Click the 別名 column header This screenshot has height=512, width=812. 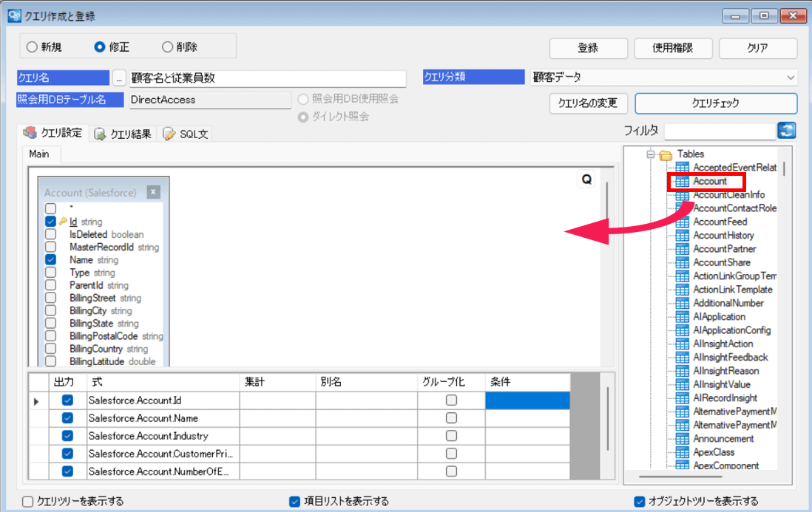tap(367, 382)
